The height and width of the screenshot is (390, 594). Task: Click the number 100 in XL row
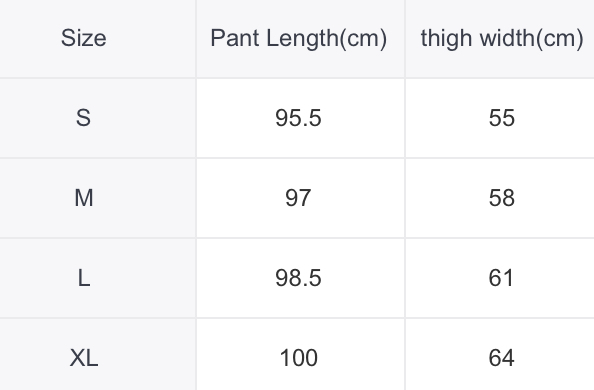(299, 358)
